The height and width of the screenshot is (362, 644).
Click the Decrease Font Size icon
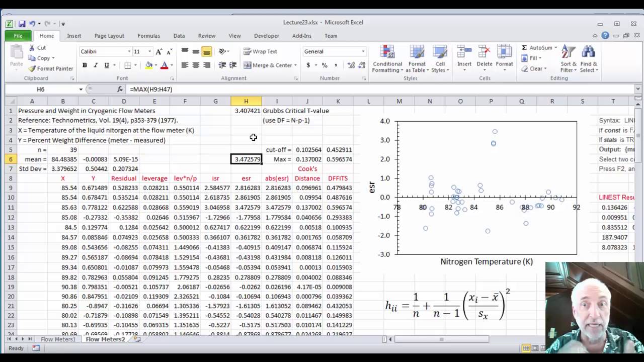pos(169,51)
